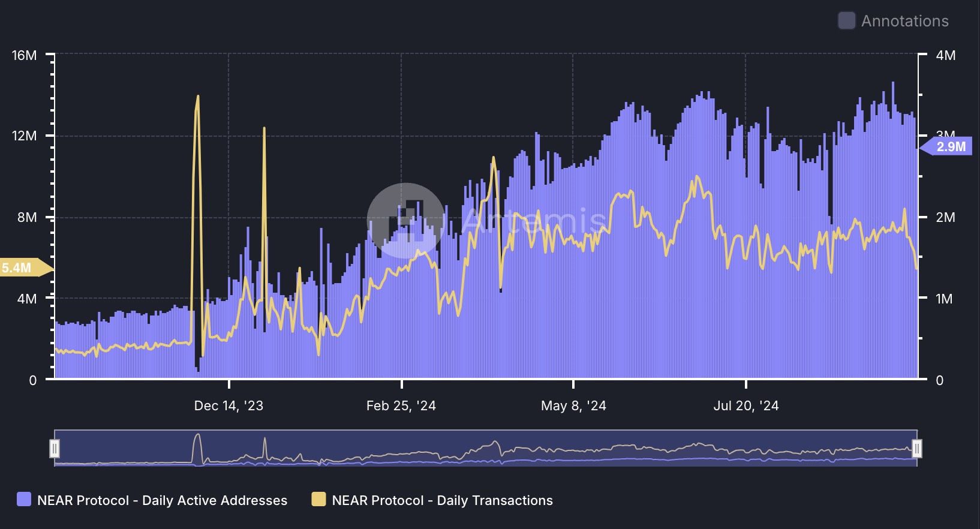Image resolution: width=980 pixels, height=529 pixels.
Task: Click the tallest transaction spike's peak
Action: click(198, 97)
